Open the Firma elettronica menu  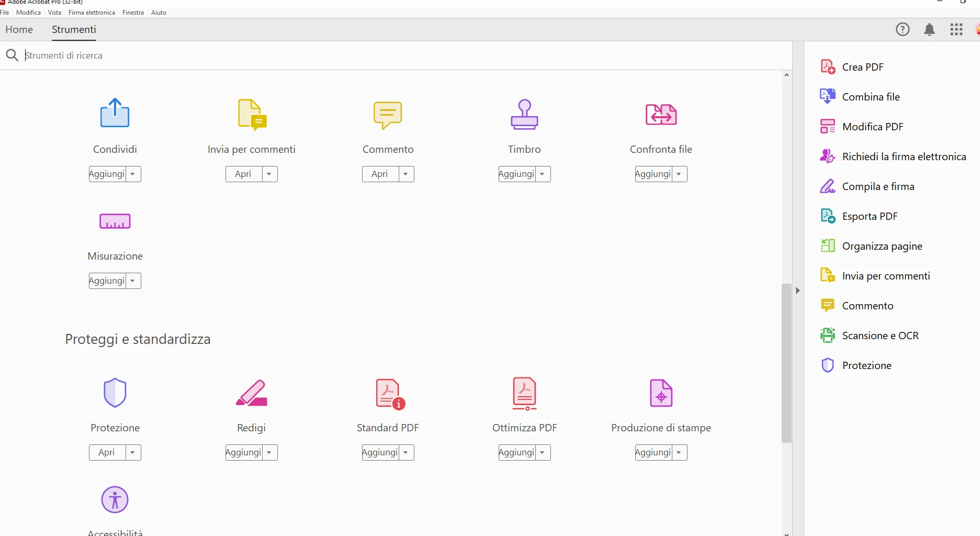pos(92,13)
